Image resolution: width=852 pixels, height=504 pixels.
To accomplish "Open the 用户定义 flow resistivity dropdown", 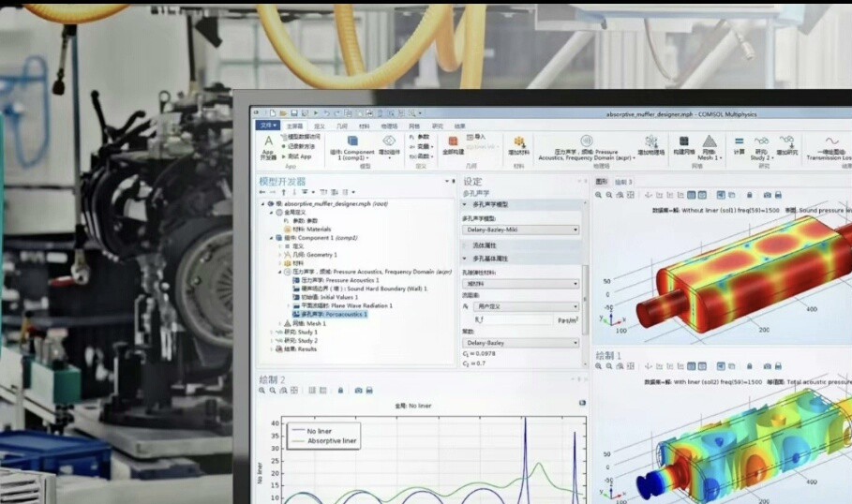I will 527,306.
